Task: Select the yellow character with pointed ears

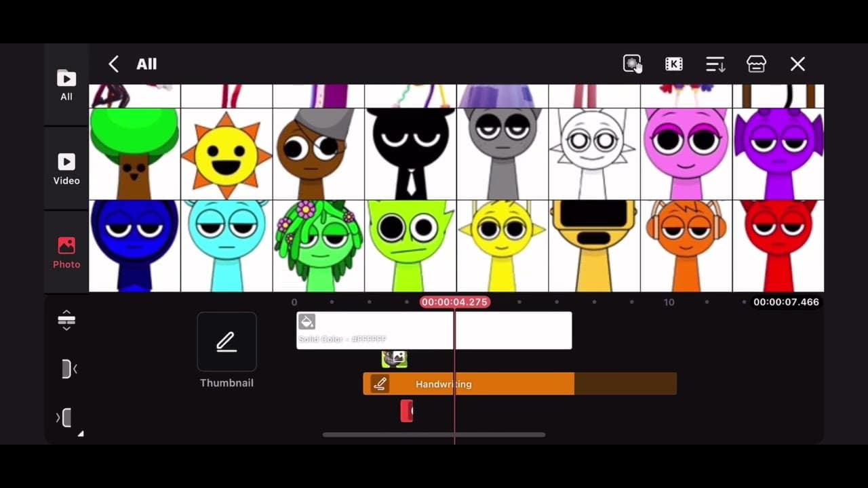Action: 502,246
